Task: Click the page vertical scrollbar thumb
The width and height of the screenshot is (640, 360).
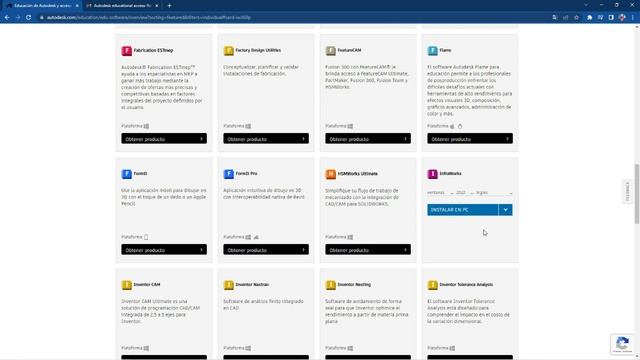Action: [x=637, y=193]
